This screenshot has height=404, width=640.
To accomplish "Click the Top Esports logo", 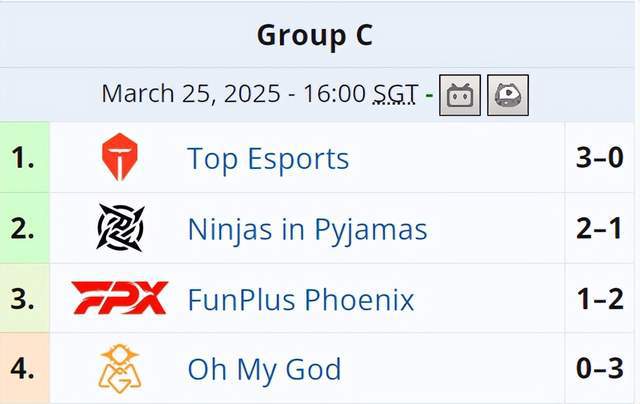I will [x=120, y=157].
